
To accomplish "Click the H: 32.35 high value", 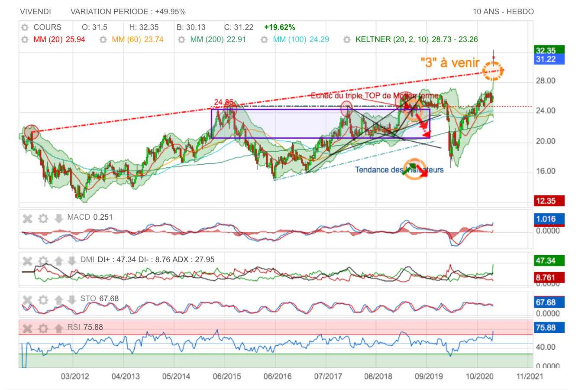I will point(144,27).
